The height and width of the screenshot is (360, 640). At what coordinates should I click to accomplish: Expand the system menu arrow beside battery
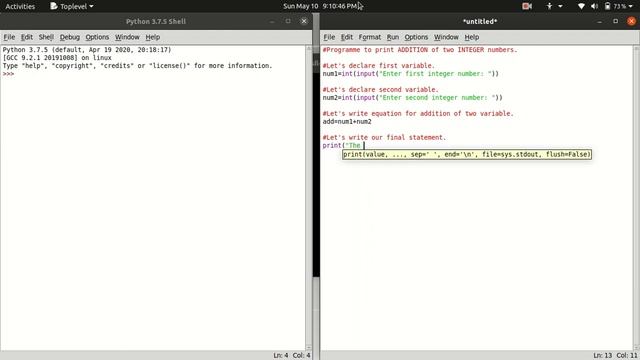[x=631, y=6]
